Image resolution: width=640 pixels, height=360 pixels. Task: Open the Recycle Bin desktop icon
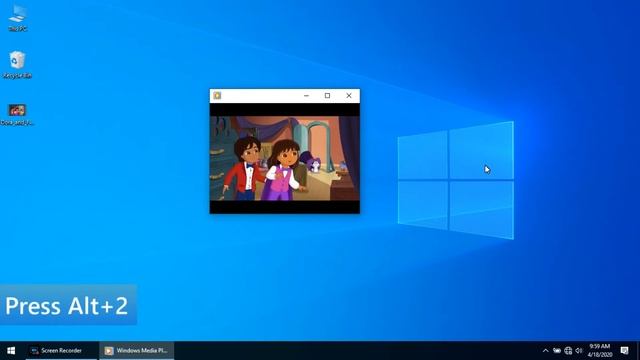17,64
